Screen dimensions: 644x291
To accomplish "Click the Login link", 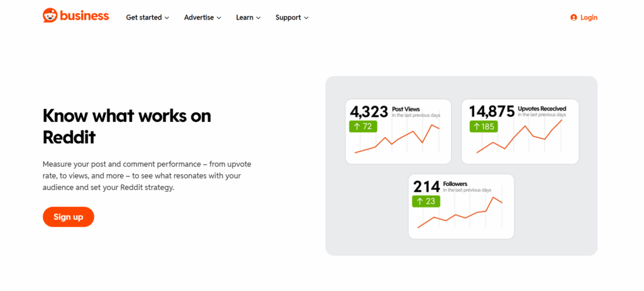I will (584, 18).
